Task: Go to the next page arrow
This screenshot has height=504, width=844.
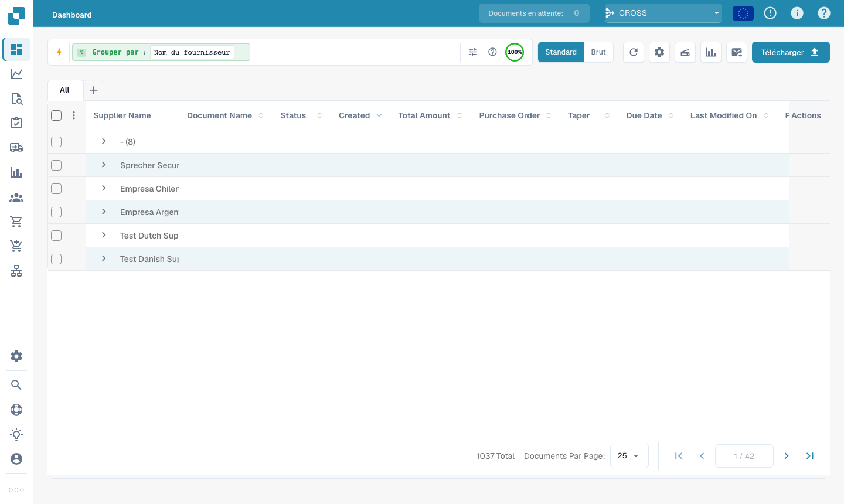Action: click(x=787, y=456)
